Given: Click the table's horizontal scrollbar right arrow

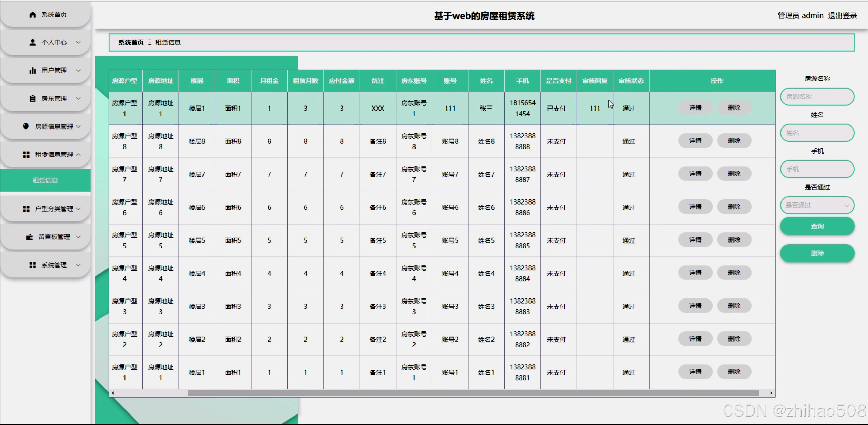Looking at the screenshot, I should [x=771, y=393].
